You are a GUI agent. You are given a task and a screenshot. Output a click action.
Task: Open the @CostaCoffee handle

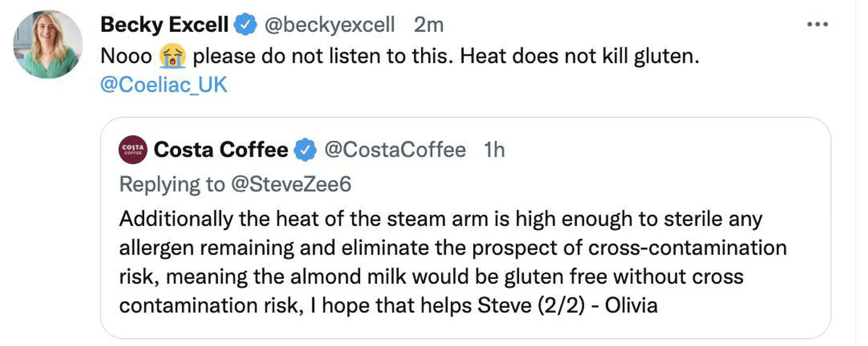395,149
